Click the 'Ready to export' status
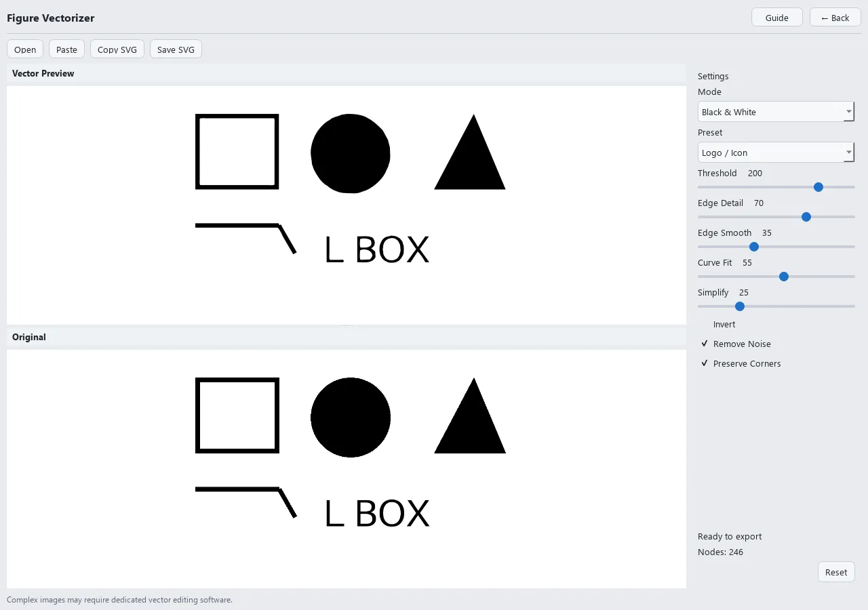Viewport: 868px width, 610px height. click(730, 537)
